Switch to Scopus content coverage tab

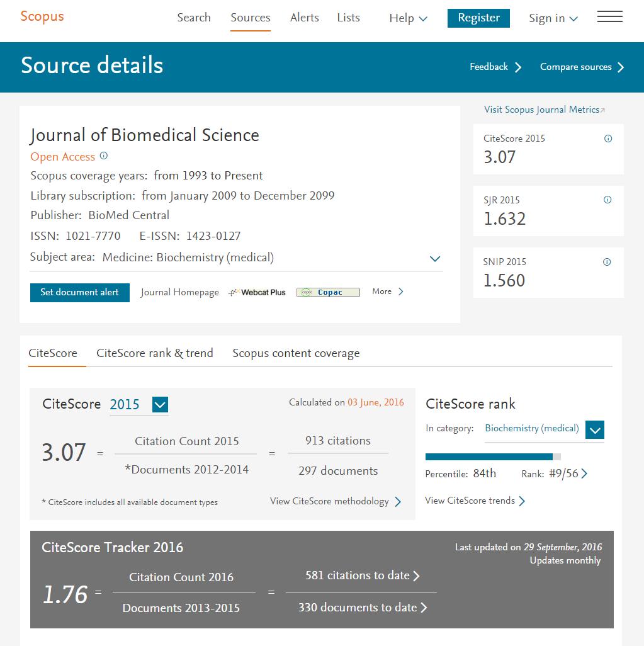(296, 353)
